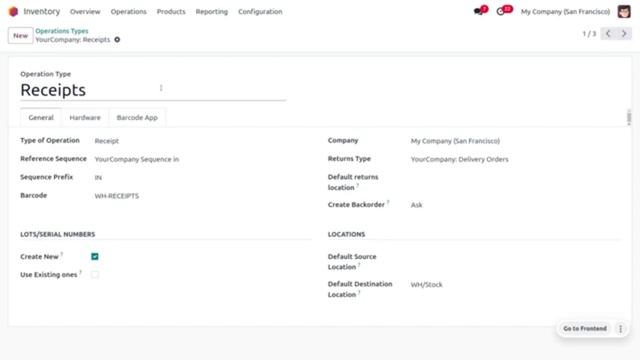Click the LOTS/SERIAL NUMBERS section heading

click(x=58, y=234)
